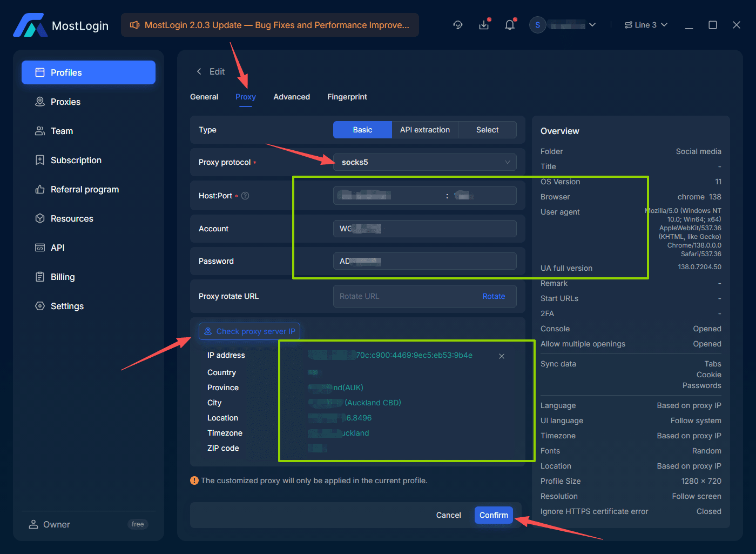Open the downloads icon in top bar
The width and height of the screenshot is (756, 554).
pyautogui.click(x=484, y=25)
